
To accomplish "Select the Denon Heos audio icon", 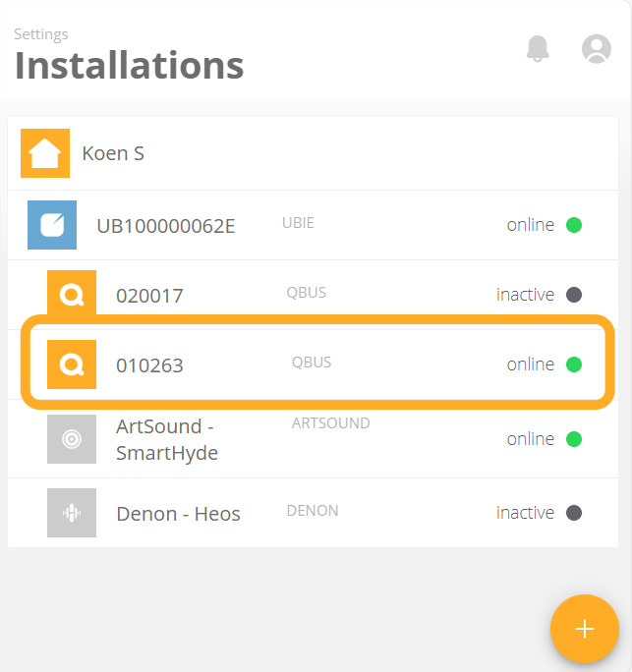I will pyautogui.click(x=72, y=513).
